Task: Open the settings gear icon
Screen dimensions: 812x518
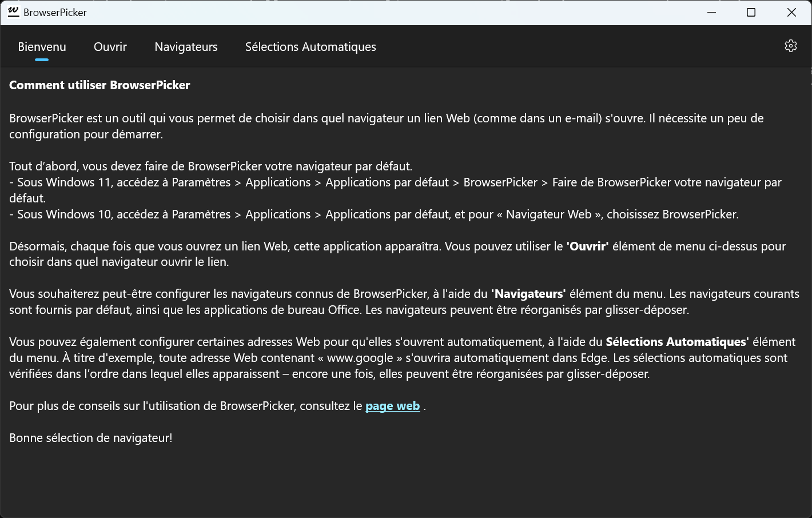Action: 791,46
